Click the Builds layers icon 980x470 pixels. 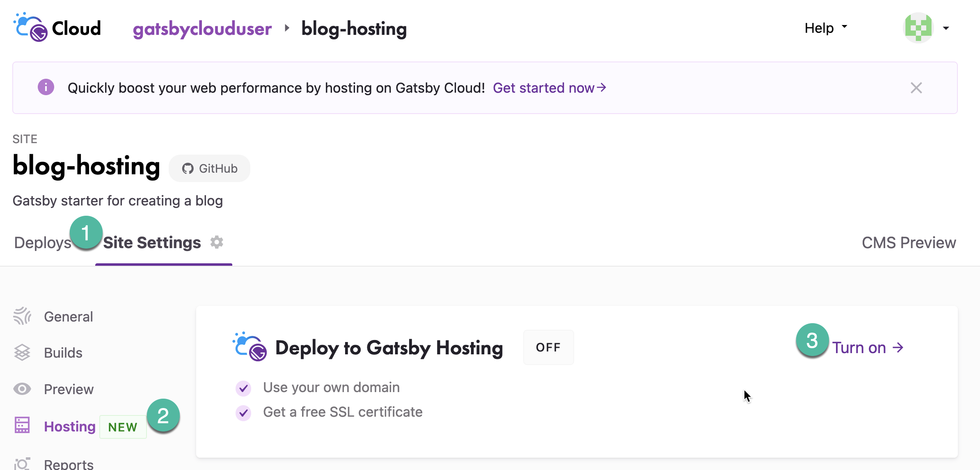(x=23, y=352)
